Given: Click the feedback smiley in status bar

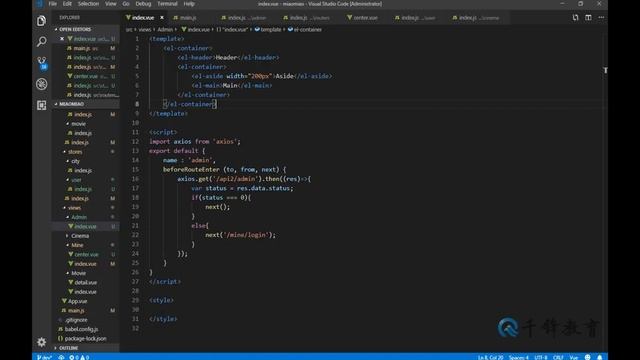Looking at the screenshot, I should (587, 357).
